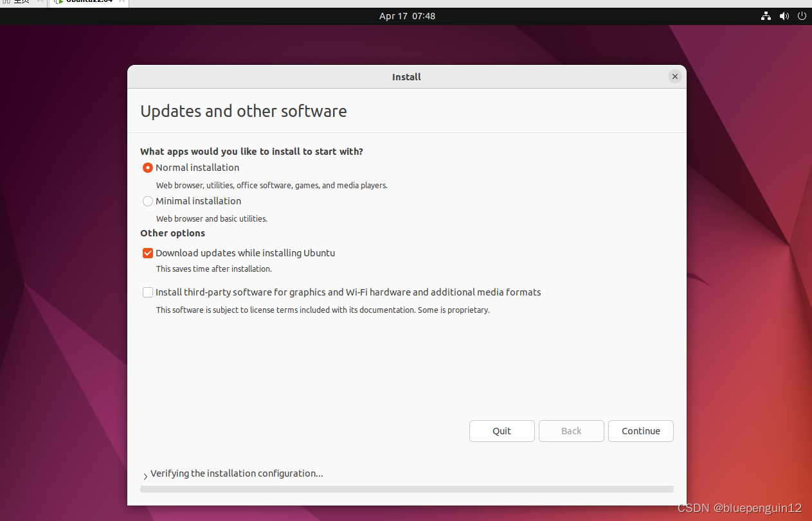Image resolution: width=812 pixels, height=521 pixels.
Task: Close the Install dialog window
Action: (x=674, y=76)
